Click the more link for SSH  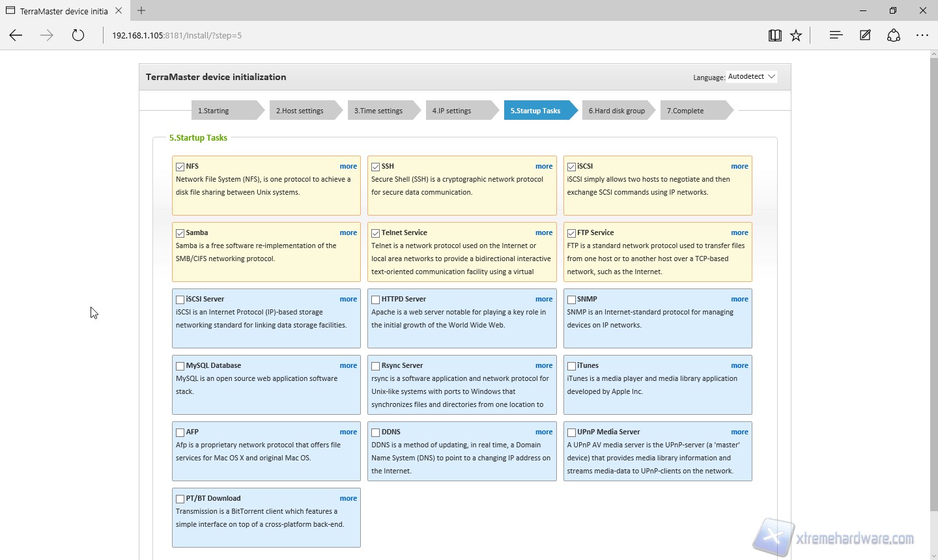tap(544, 167)
